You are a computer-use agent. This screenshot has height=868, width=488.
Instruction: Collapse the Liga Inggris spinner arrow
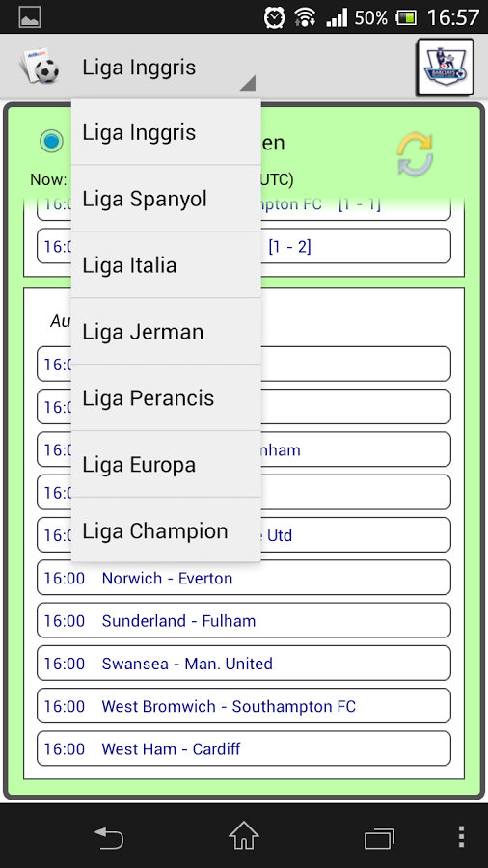click(247, 83)
